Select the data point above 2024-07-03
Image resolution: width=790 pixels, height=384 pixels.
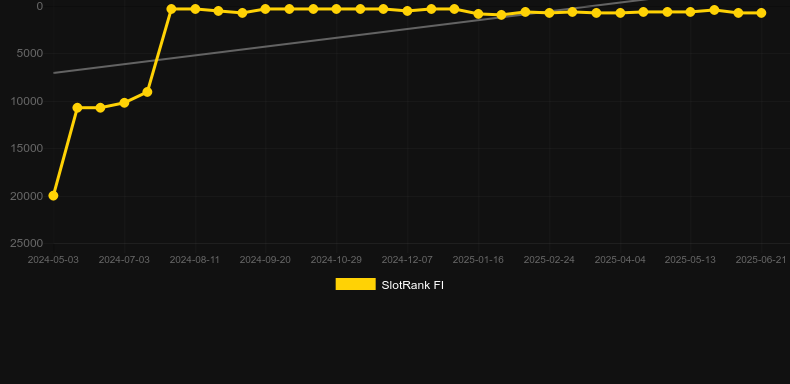124,103
